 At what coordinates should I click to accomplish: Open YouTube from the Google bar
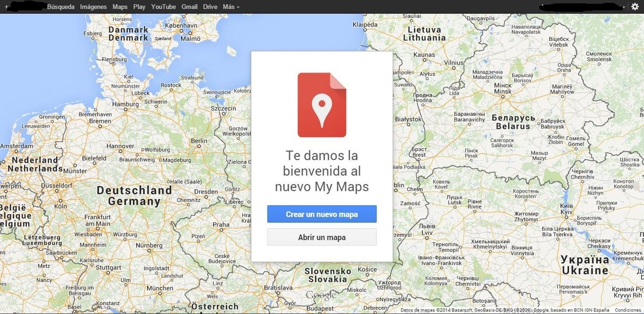tap(163, 7)
